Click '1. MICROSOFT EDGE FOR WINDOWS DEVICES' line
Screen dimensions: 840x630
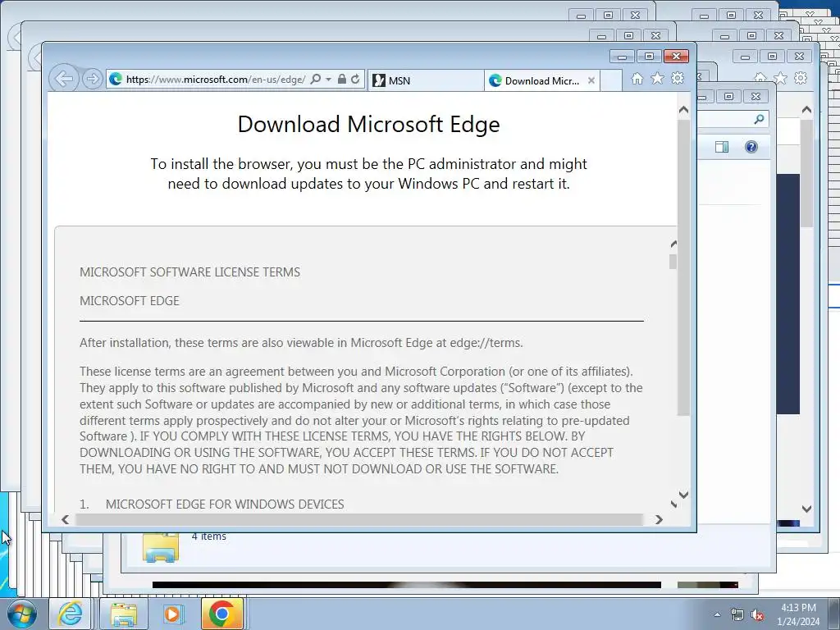pos(212,504)
